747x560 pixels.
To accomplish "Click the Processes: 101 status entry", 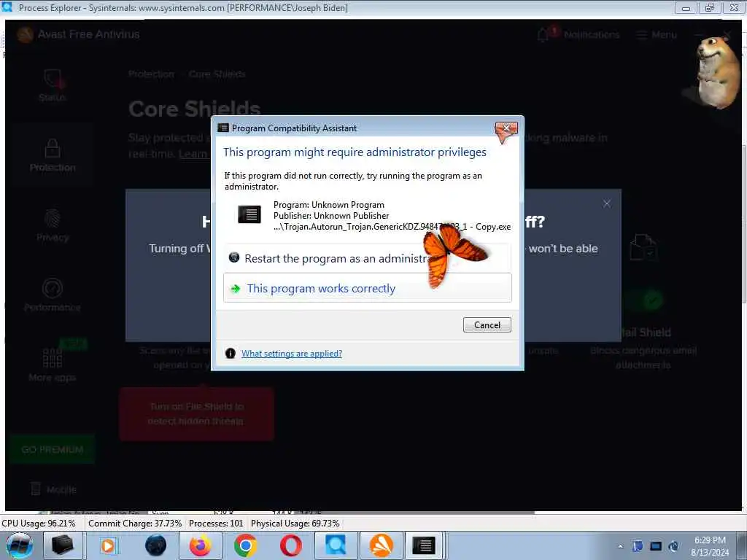I will [216, 524].
